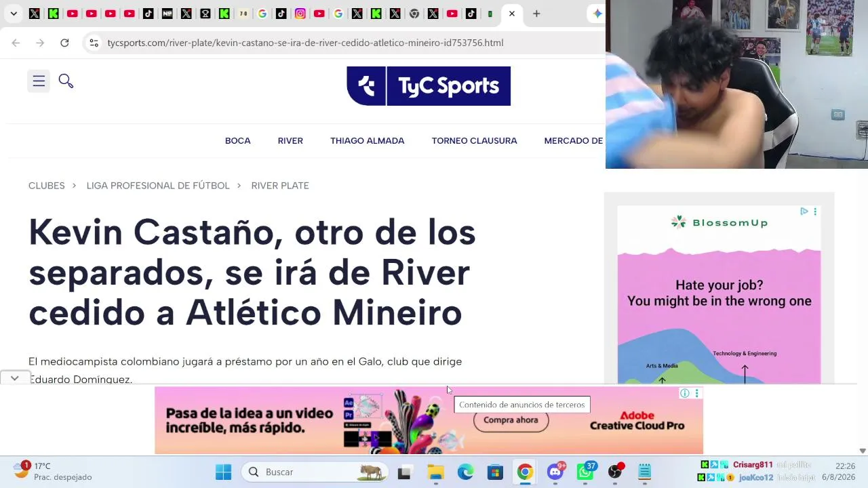The height and width of the screenshot is (488, 868).
Task: Launch Microsoft Edge from the taskbar
Action: click(465, 472)
